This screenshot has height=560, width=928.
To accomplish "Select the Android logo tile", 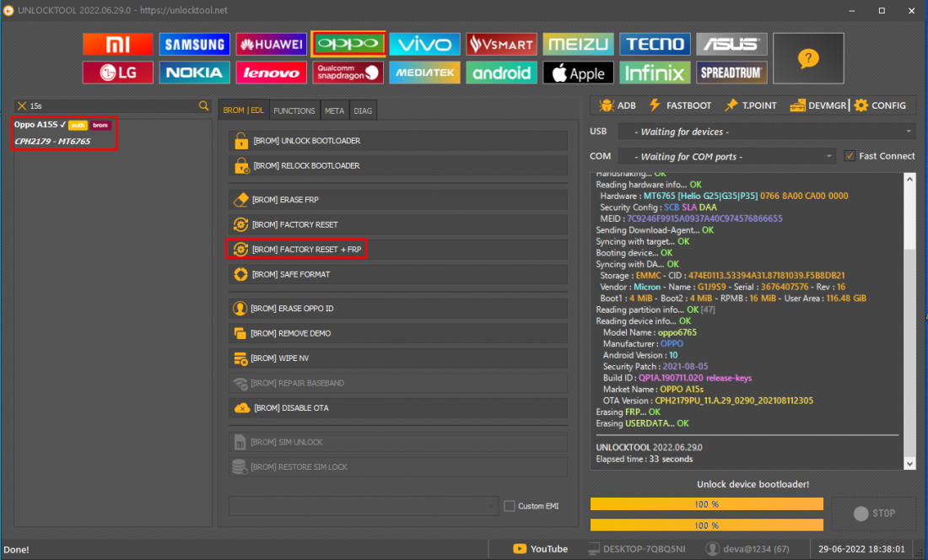I will (x=501, y=73).
